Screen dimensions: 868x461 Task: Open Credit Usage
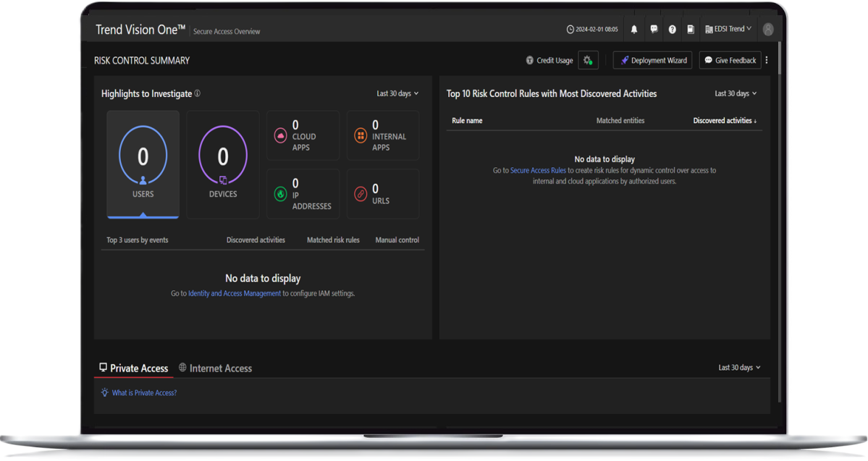(549, 60)
